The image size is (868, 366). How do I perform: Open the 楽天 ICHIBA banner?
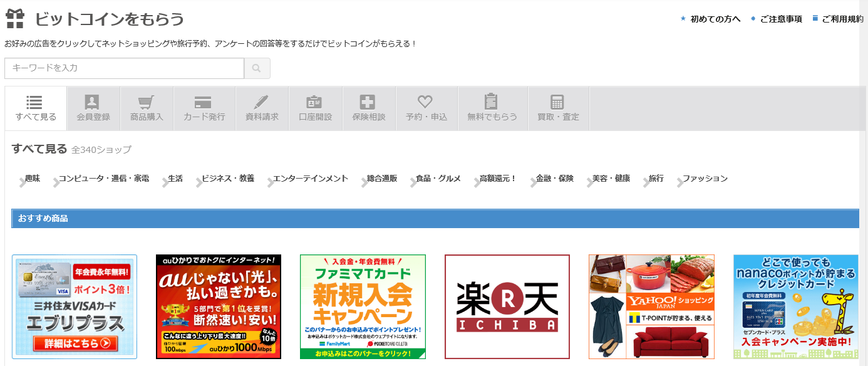point(507,306)
